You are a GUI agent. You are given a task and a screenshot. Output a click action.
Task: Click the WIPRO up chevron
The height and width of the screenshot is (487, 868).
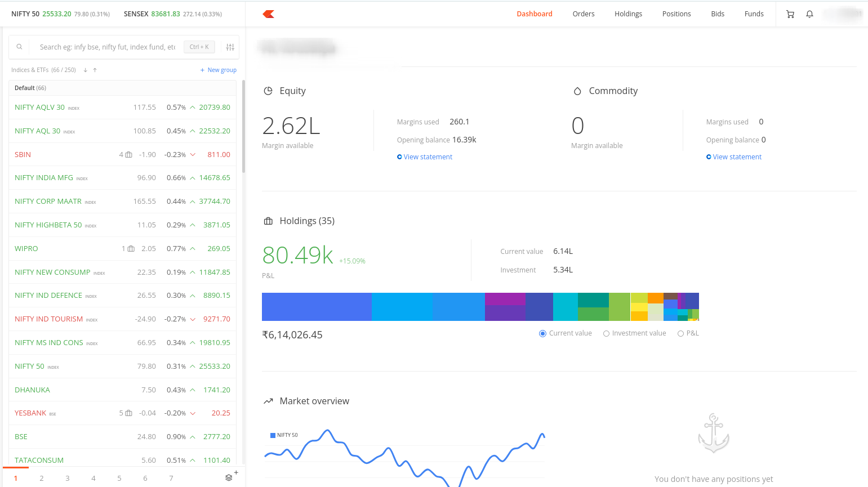tap(193, 249)
